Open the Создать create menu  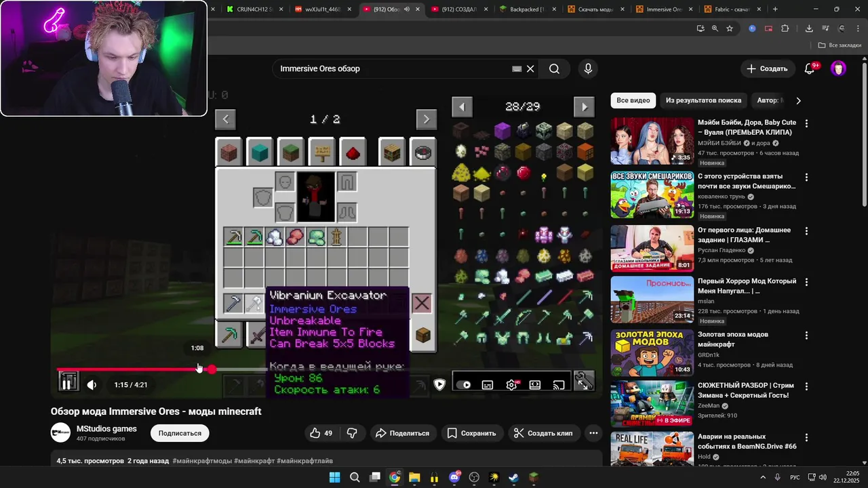[767, 68]
